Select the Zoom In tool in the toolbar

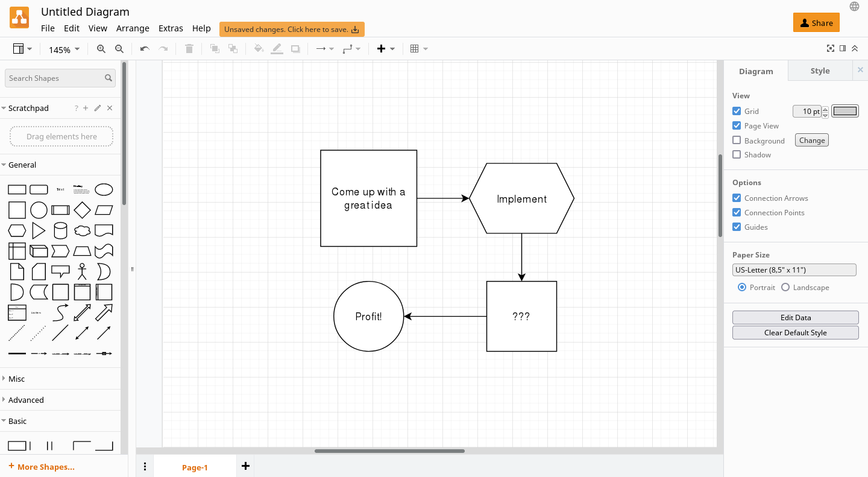[x=101, y=49]
